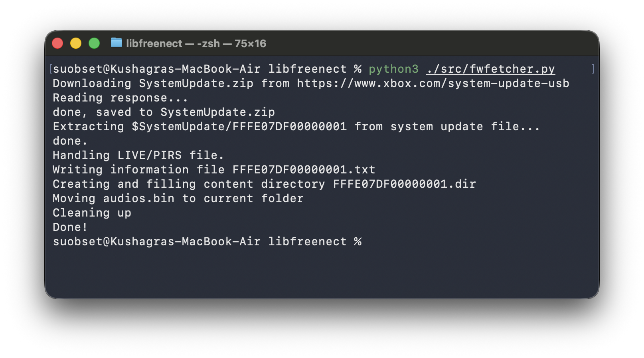Viewport: 644px width, 358px height.
Task: Click the 'Moving audios.bin to current folder' line
Action: point(178,199)
